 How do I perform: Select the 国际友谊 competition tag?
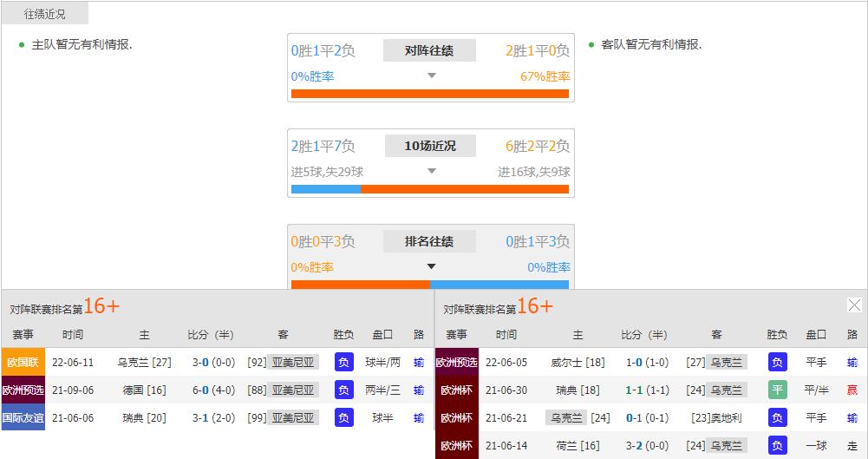pos(23,417)
